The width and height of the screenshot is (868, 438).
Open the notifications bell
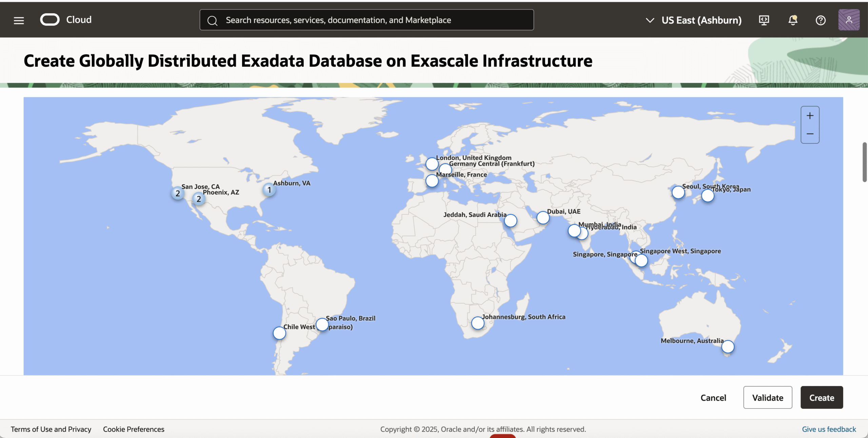point(792,20)
